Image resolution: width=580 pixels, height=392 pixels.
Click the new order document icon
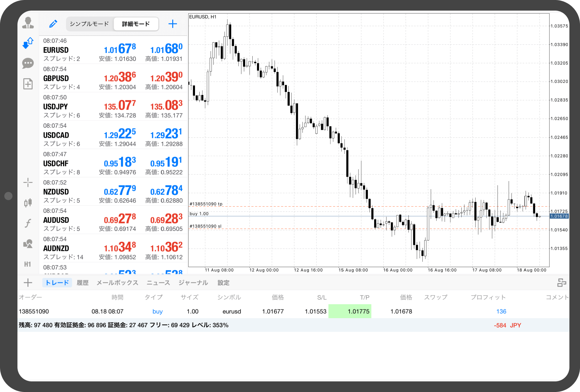[28, 84]
